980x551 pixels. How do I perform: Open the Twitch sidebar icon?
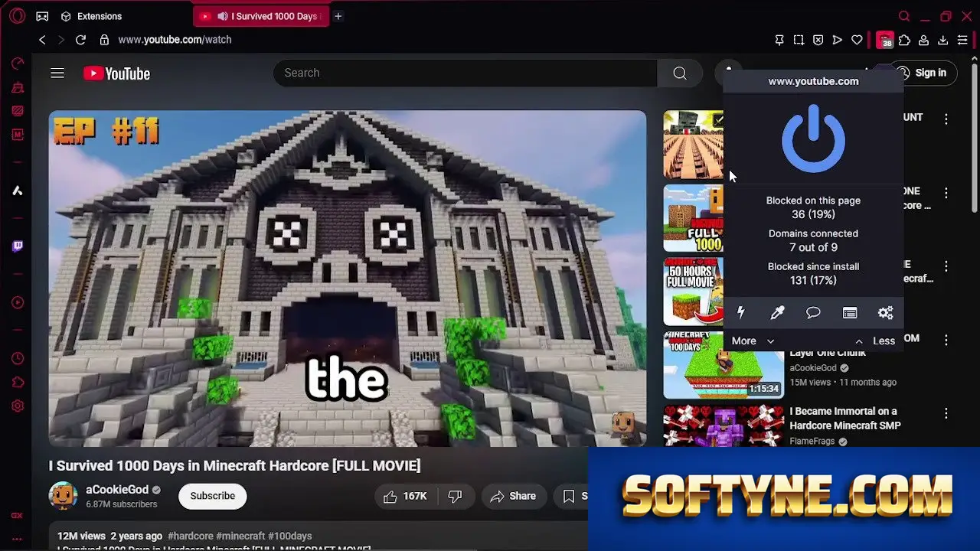17,246
